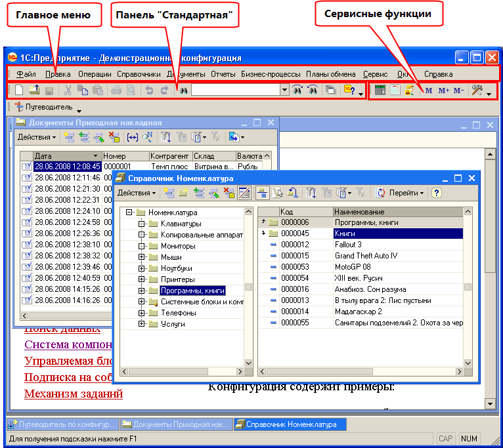Image resolution: width=503 pixels, height=448 pixels.
Task: Click the new folder group icon in Номенклатура toolbar
Action: pos(183,193)
